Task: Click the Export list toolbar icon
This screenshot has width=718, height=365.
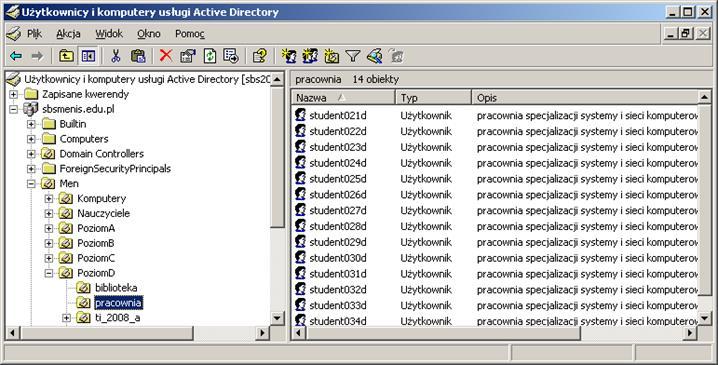Action: 231,56
